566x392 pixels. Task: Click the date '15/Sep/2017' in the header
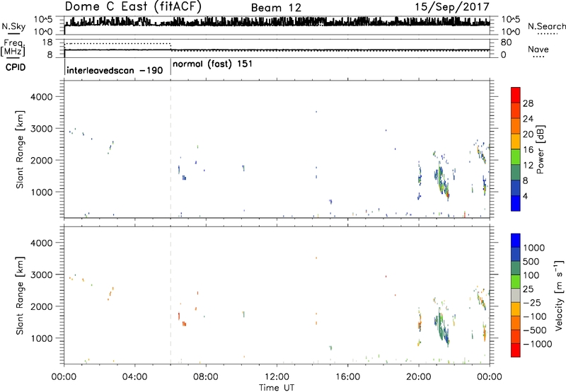(452, 7)
